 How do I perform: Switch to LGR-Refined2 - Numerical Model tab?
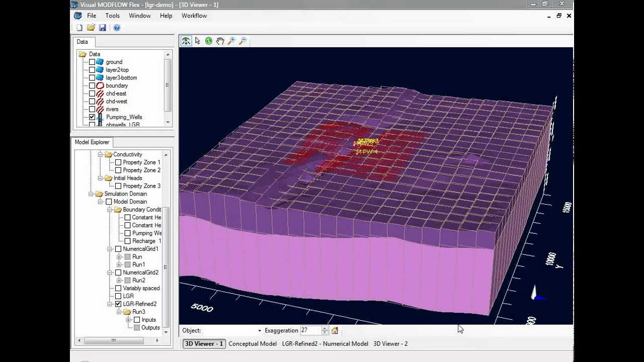tap(325, 343)
